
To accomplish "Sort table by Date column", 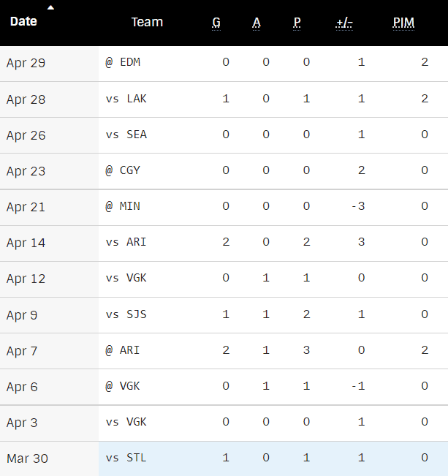I will click(x=23, y=22).
